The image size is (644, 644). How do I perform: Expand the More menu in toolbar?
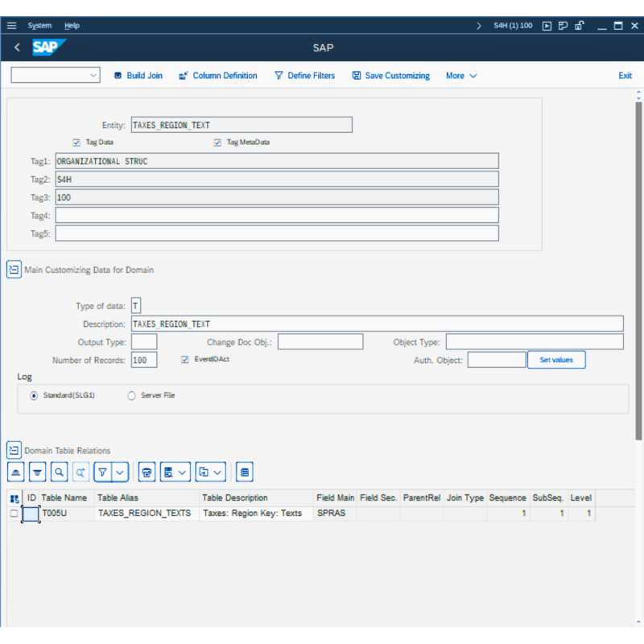click(461, 76)
